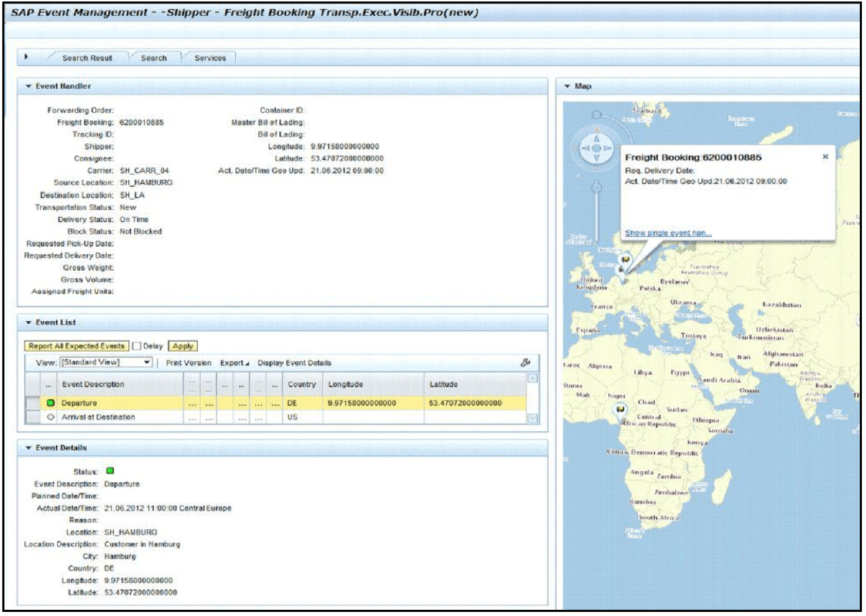Screen dimensions: 866x616
Task: Click Location Description value Customer in Hamburg
Action: (x=142, y=544)
